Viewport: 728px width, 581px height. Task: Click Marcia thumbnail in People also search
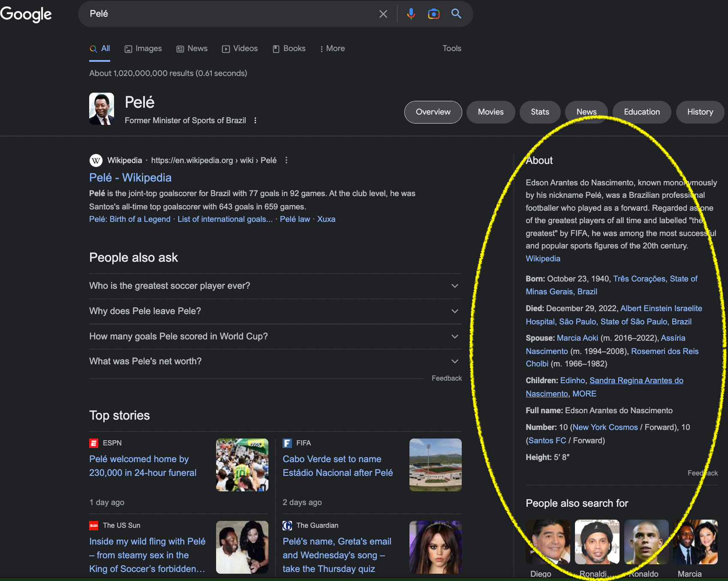(695, 542)
